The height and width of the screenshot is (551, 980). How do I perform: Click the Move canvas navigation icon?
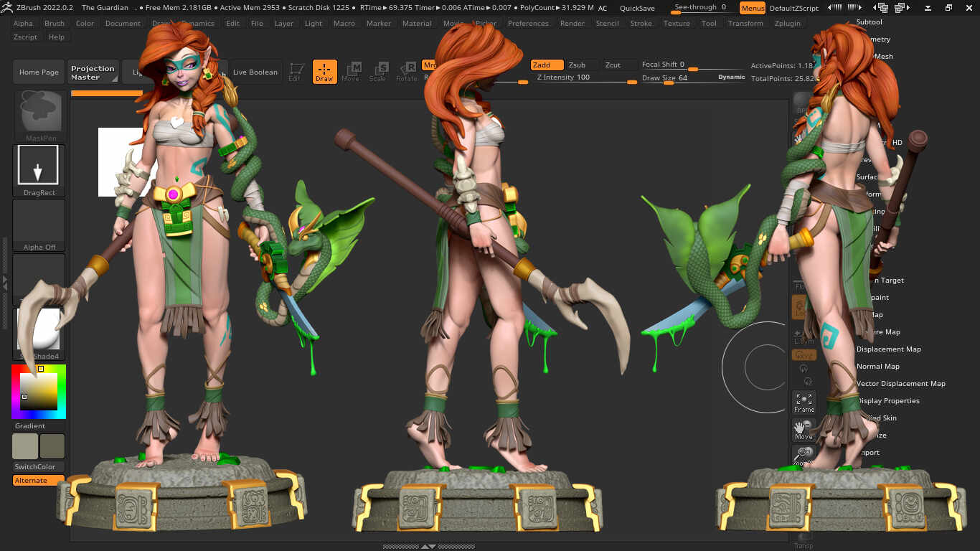[804, 430]
